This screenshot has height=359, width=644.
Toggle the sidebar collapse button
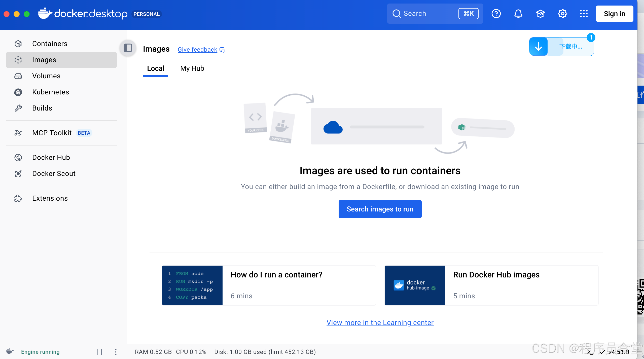point(128,48)
